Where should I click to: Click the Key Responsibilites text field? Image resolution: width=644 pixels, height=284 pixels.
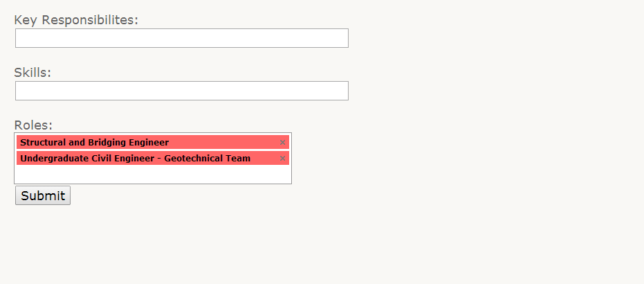click(181, 38)
